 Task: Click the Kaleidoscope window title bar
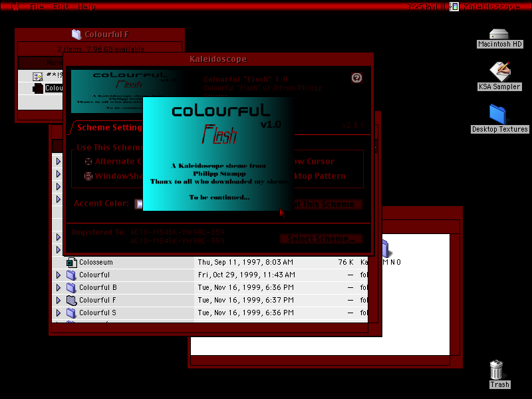pos(218,59)
